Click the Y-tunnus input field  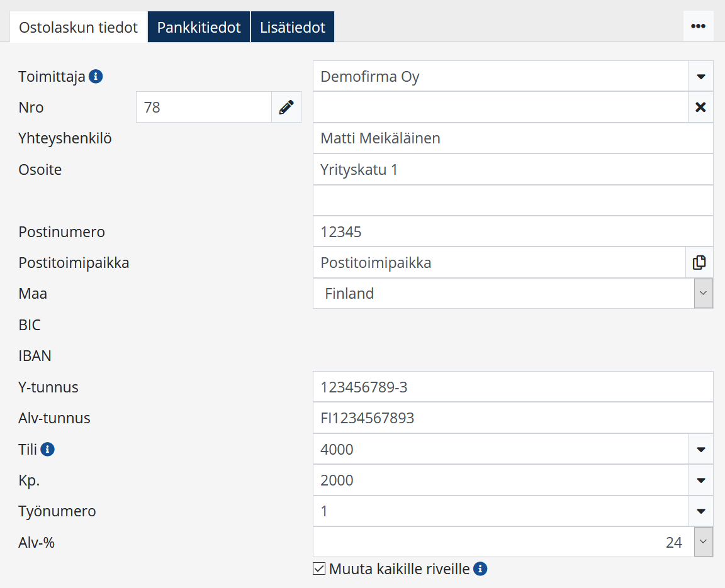click(x=512, y=387)
